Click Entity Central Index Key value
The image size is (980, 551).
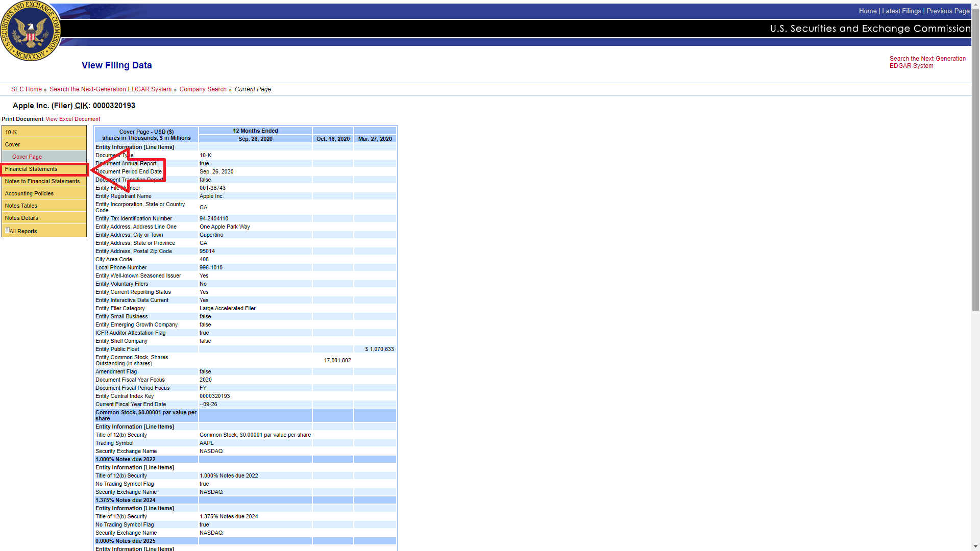(x=215, y=396)
